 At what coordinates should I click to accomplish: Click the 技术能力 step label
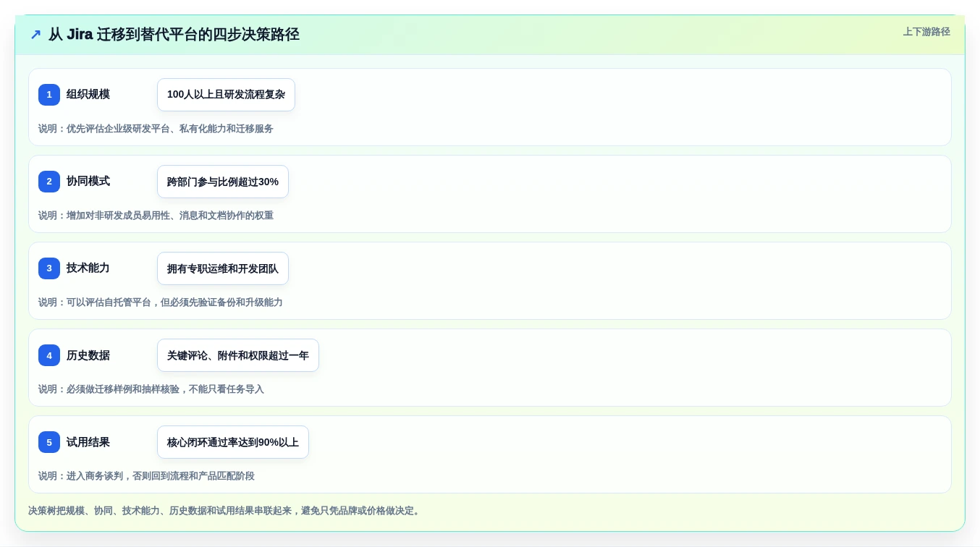88,268
